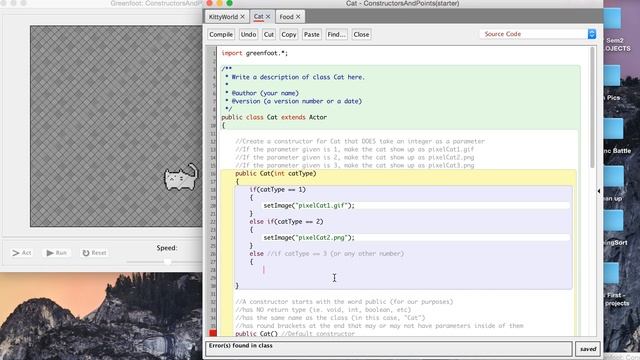Place cursor on setImage("pixelCat2.png") line
This screenshot has width=640, height=360.
coord(309,238)
